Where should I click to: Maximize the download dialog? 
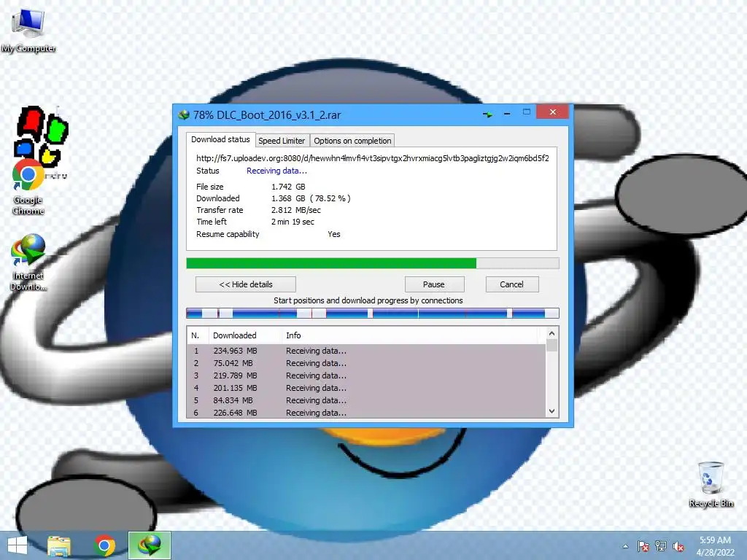click(527, 112)
